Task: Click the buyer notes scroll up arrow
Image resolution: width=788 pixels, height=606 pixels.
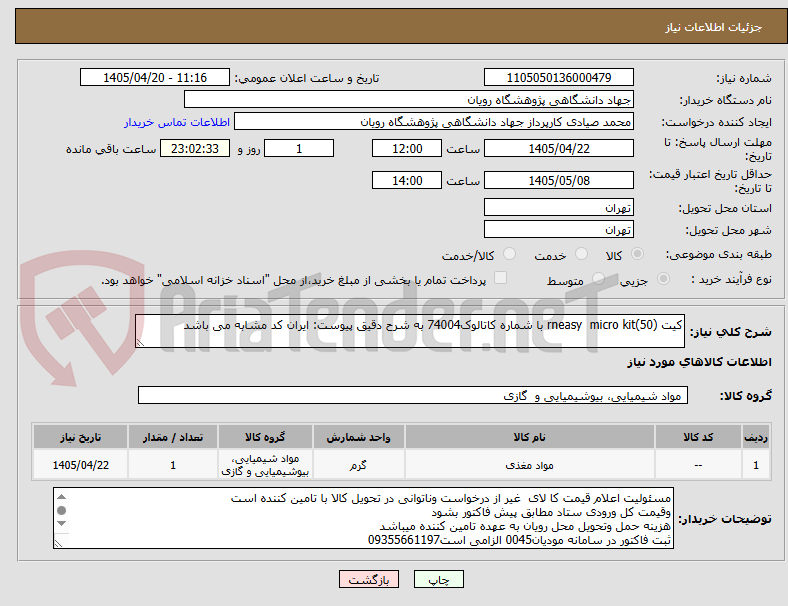Action: click(x=62, y=497)
